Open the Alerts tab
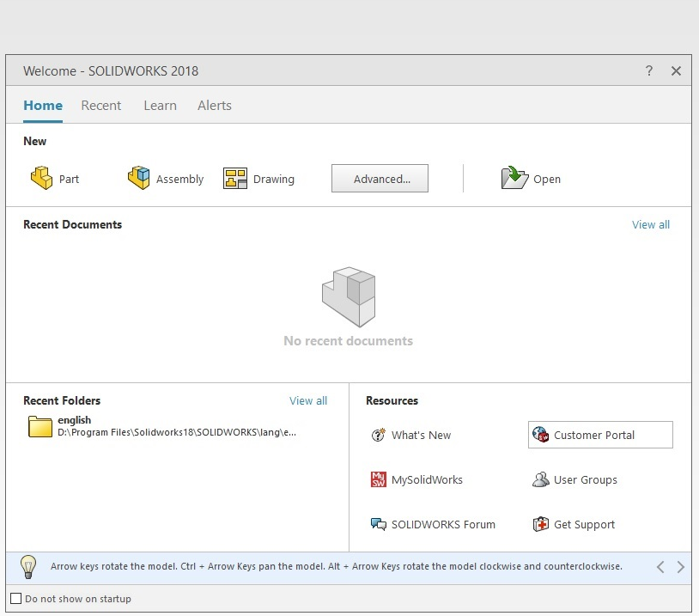 coord(215,106)
